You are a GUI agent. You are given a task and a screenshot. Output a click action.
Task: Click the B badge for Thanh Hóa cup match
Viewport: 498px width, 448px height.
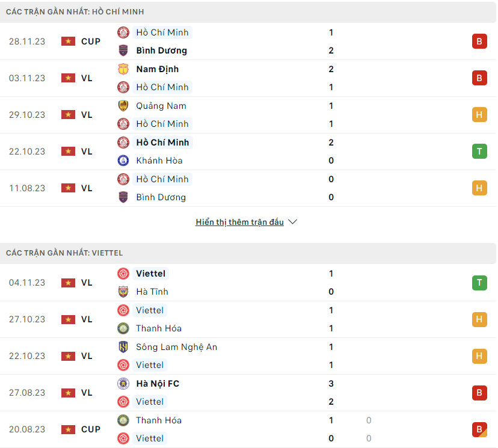pyautogui.click(x=479, y=429)
